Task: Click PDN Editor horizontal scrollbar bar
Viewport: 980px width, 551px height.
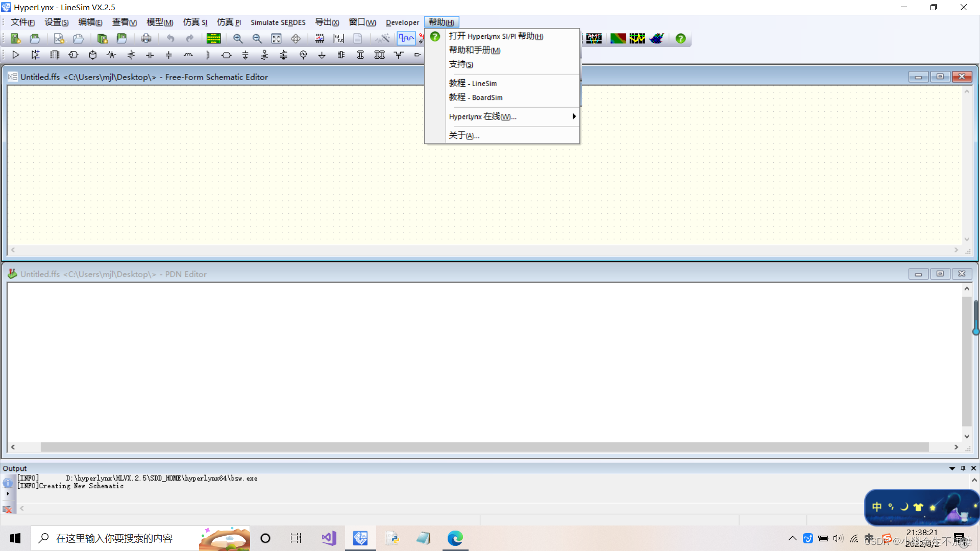Action: [x=485, y=447]
